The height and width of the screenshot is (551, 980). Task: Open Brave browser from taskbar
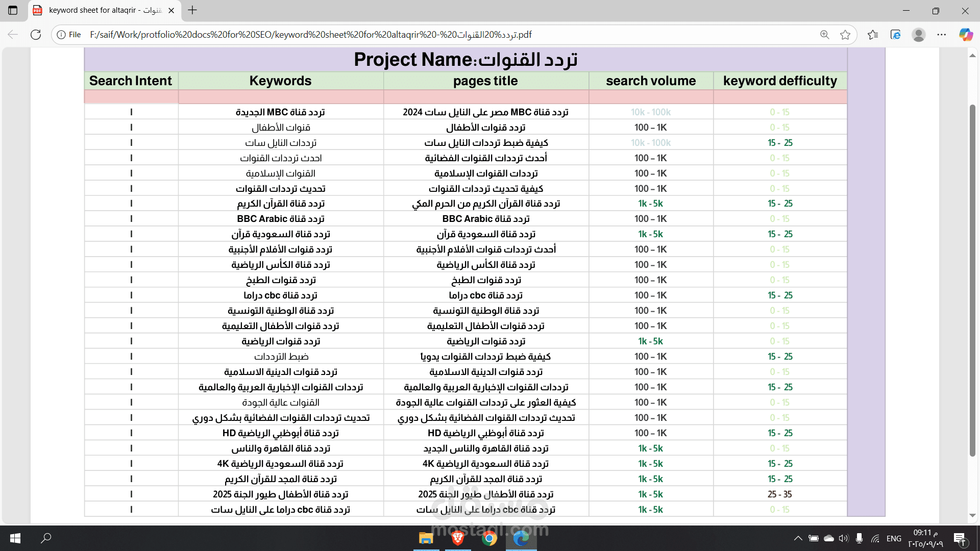click(458, 538)
